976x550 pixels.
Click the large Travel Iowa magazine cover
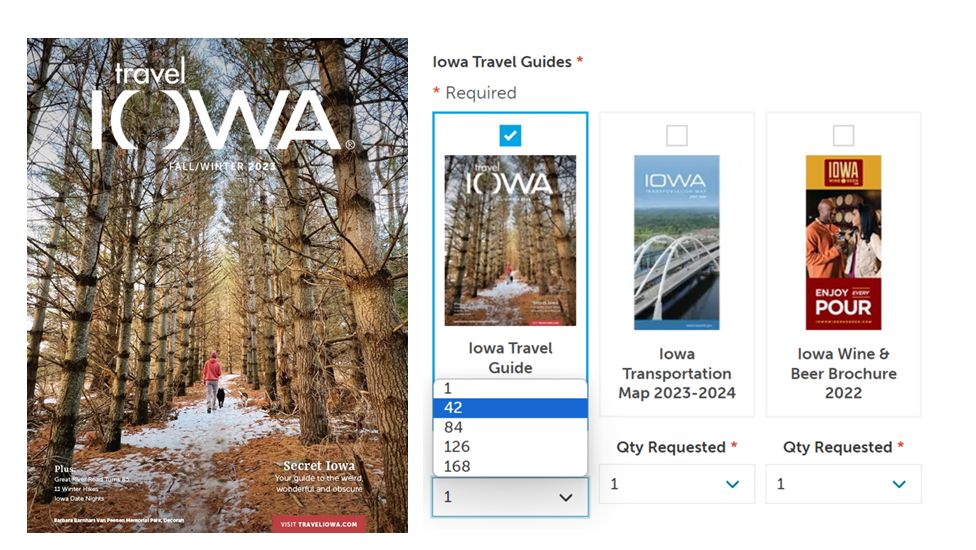pyautogui.click(x=217, y=285)
